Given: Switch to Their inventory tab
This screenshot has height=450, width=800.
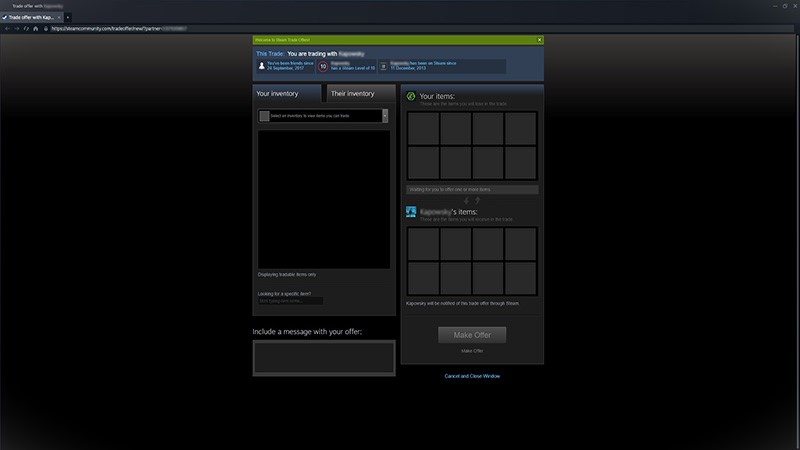Looking at the screenshot, I should 361,94.
